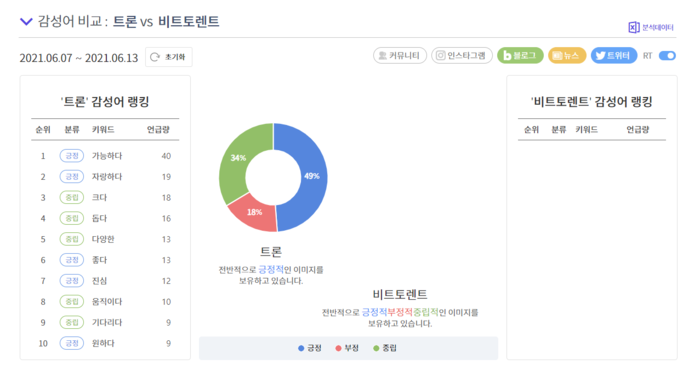Disable the 블로그 source filter
Screen dimensions: 700x382
coord(520,56)
